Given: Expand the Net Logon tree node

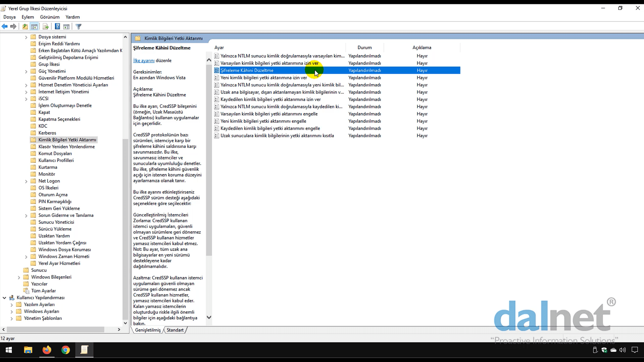Looking at the screenshot, I should [x=26, y=181].
